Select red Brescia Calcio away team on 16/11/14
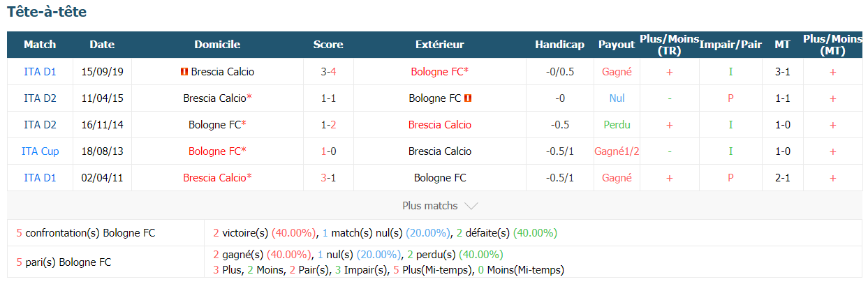 (439, 125)
